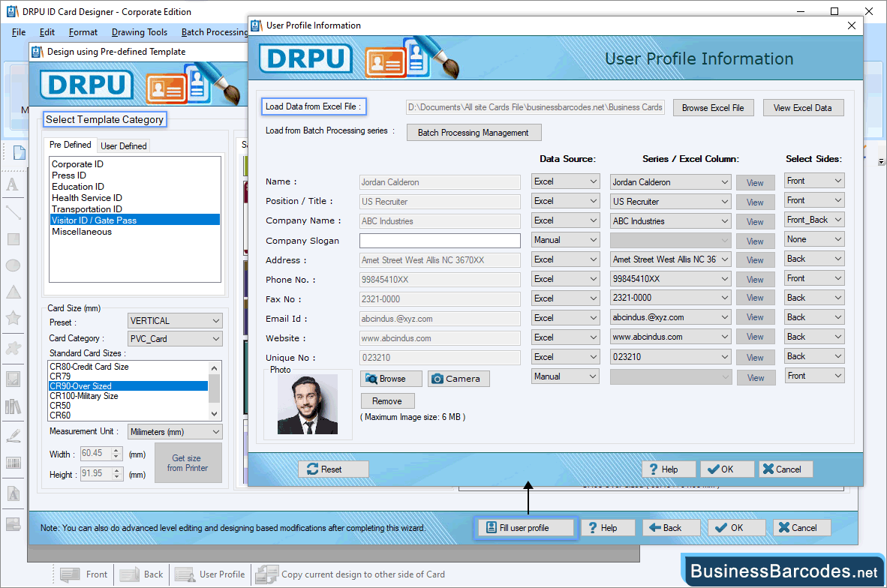This screenshot has height=588, width=887.
Task: Switch to Pre Defined tab
Action: (x=70, y=145)
